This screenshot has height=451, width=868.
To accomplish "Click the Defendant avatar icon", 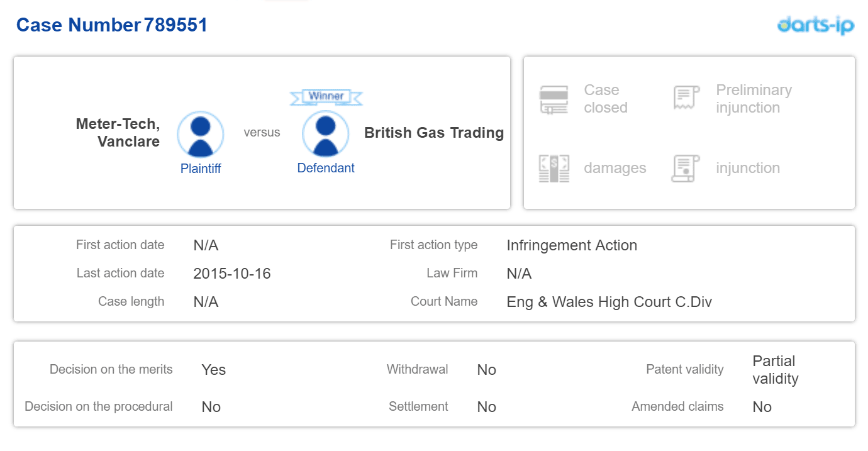I will (325, 134).
